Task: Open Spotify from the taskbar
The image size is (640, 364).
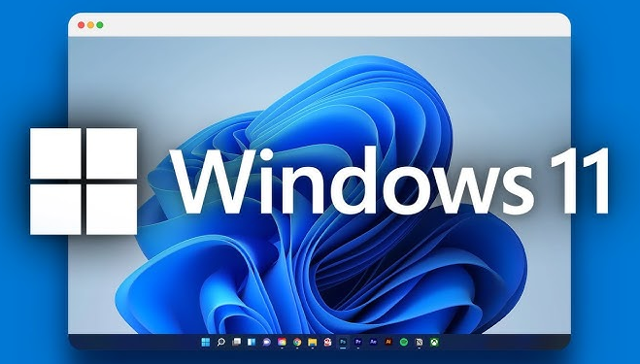Action: (404, 342)
